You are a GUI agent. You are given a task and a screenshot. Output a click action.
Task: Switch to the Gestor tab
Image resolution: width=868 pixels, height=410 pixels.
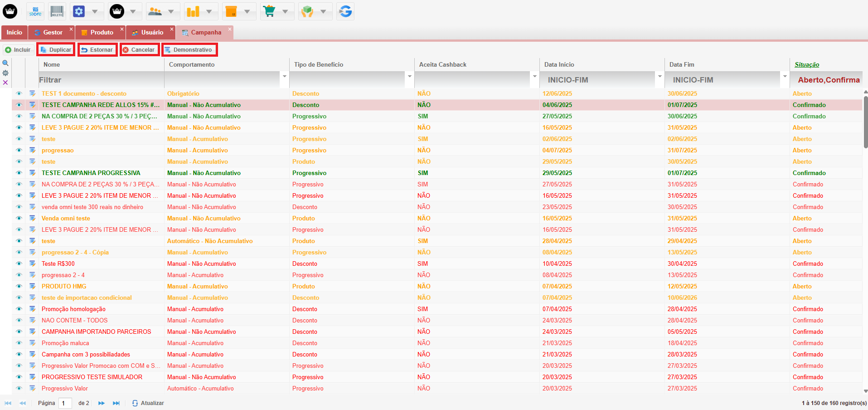[53, 32]
